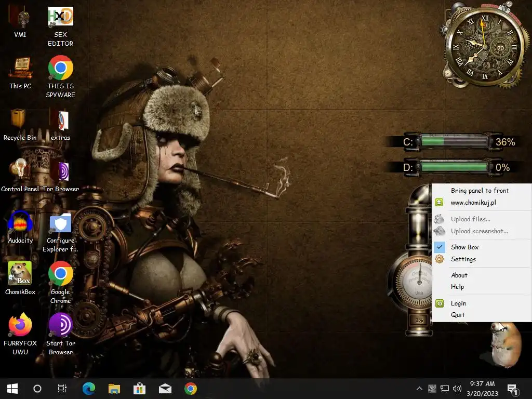Select Upload screenshot... menu item

[x=482, y=231]
